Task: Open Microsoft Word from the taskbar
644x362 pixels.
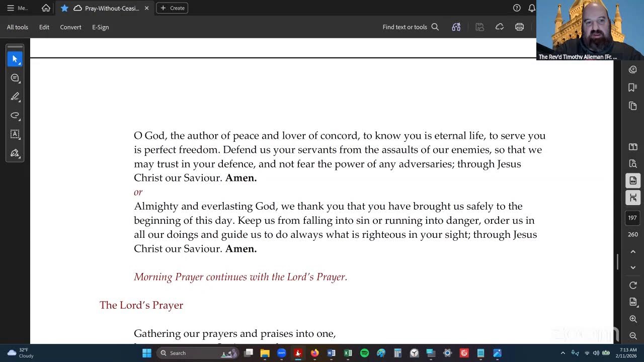Action: click(331, 353)
